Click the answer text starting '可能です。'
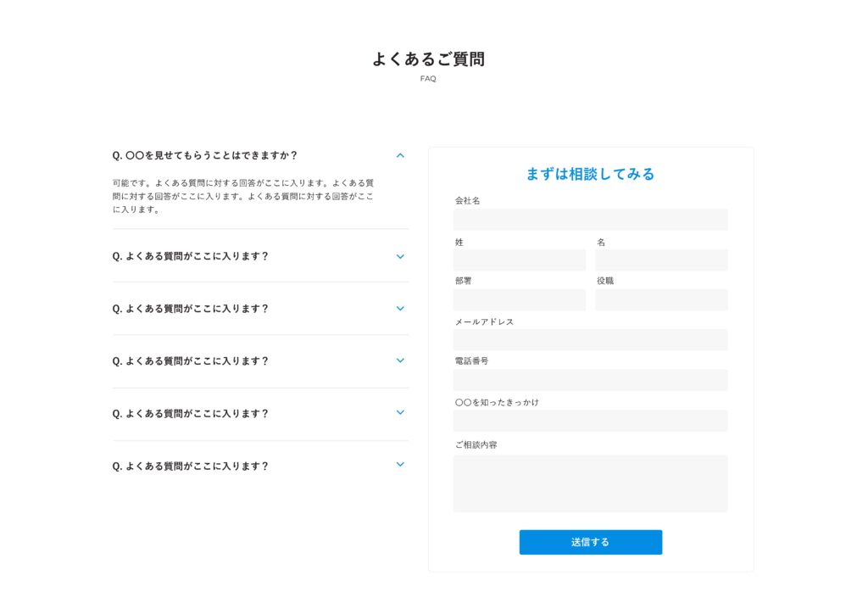The height and width of the screenshot is (609, 868). pos(243,196)
